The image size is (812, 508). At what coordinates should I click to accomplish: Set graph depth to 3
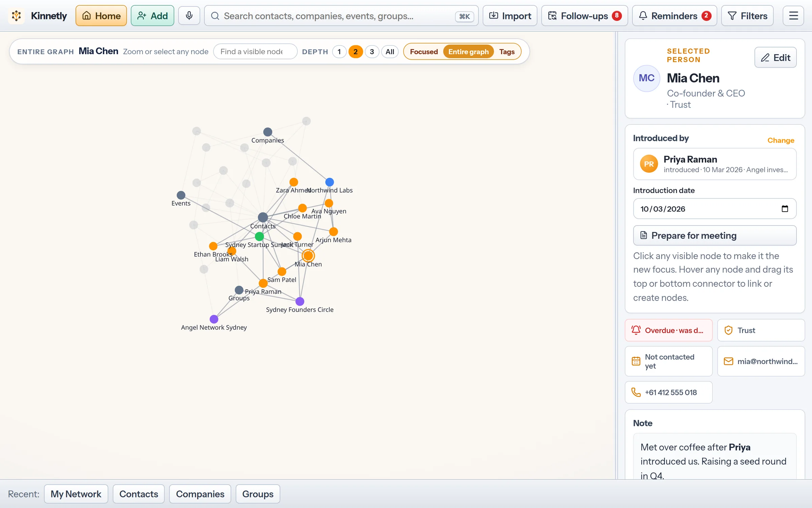372,51
